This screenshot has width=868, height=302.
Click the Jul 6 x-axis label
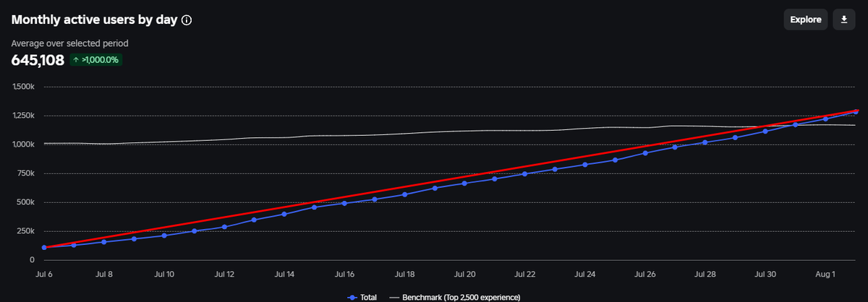pos(44,275)
